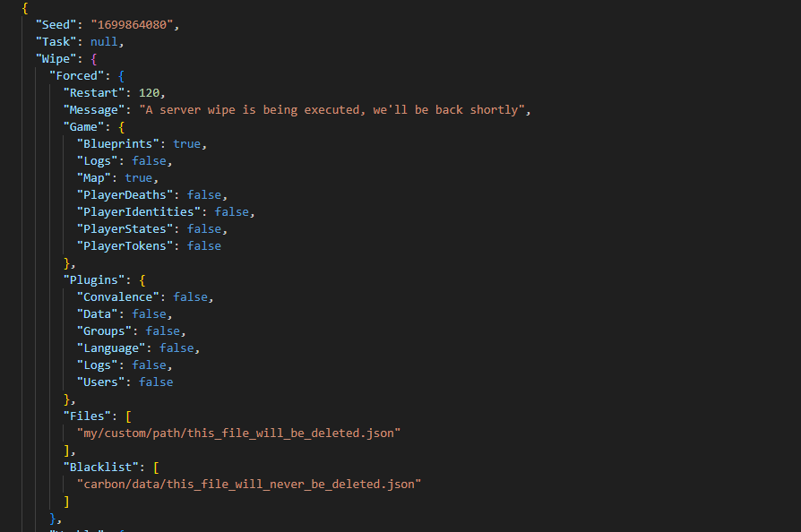Viewport: 801px width, 532px height.
Task: Click inside the server wipe Message string
Action: (332, 110)
